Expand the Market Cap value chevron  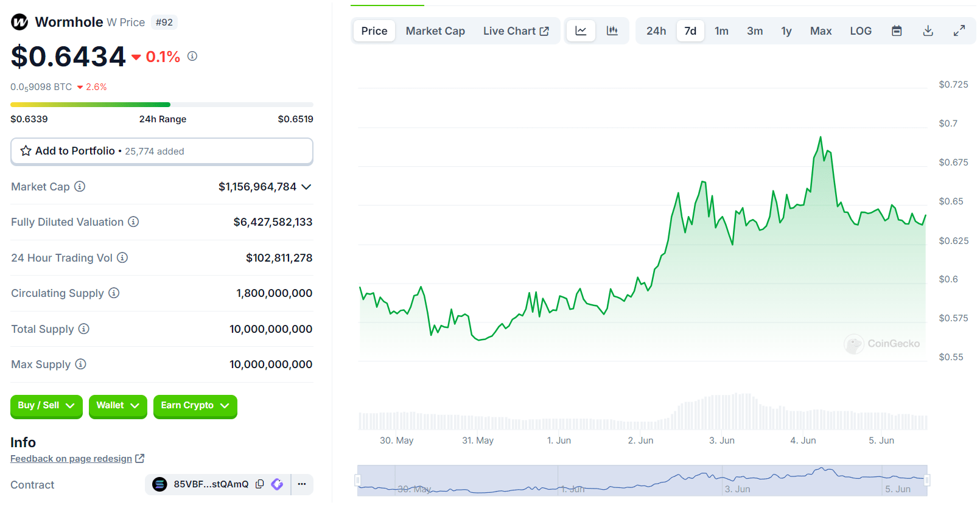tap(306, 187)
